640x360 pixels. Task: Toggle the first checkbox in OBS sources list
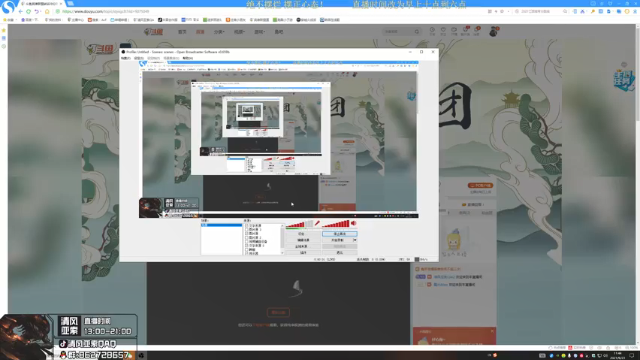pos(247,226)
